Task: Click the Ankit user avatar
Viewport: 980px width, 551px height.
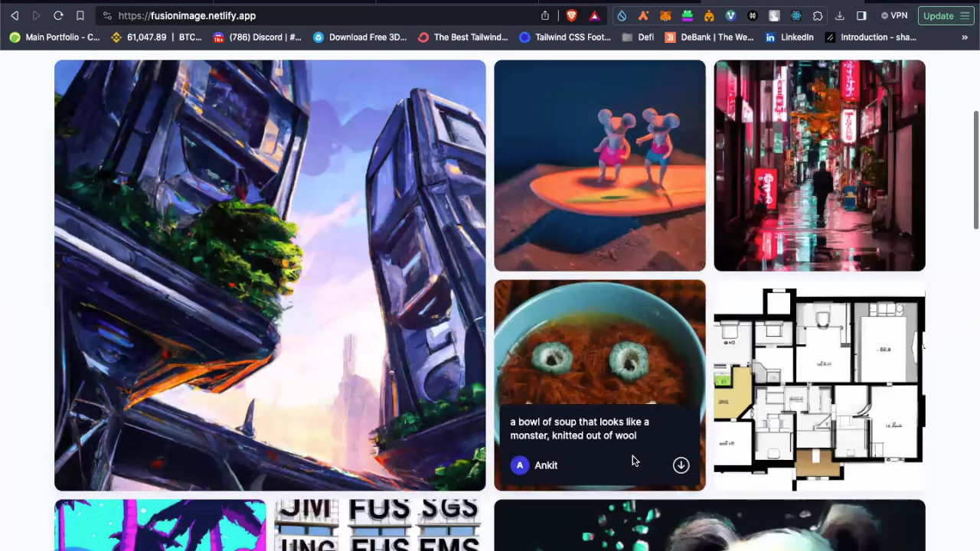Action: tap(520, 465)
